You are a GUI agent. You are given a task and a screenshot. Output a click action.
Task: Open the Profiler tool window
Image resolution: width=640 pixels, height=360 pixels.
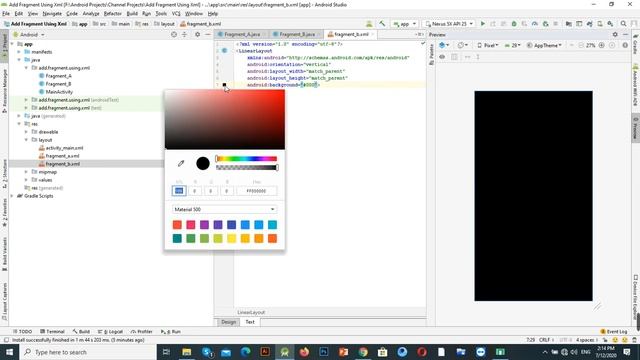[x=142, y=331]
